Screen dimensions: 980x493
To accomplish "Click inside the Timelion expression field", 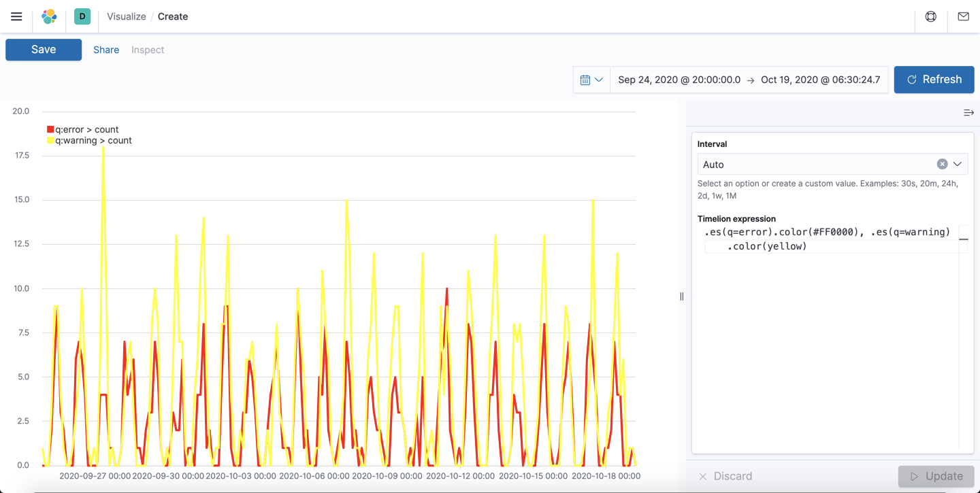I will click(x=817, y=239).
